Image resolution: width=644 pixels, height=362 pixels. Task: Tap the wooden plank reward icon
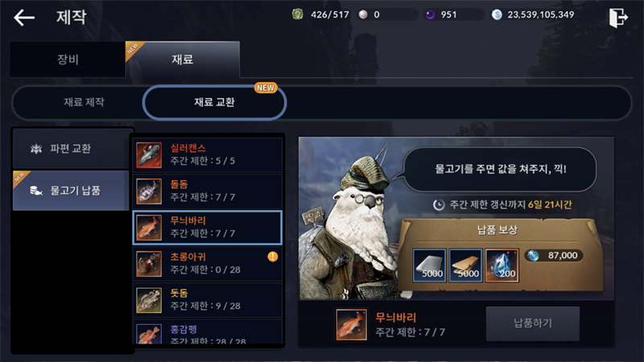(465, 265)
